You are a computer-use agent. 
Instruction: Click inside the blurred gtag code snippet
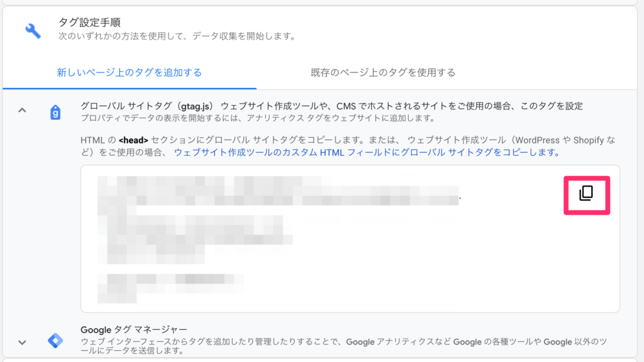point(277,239)
